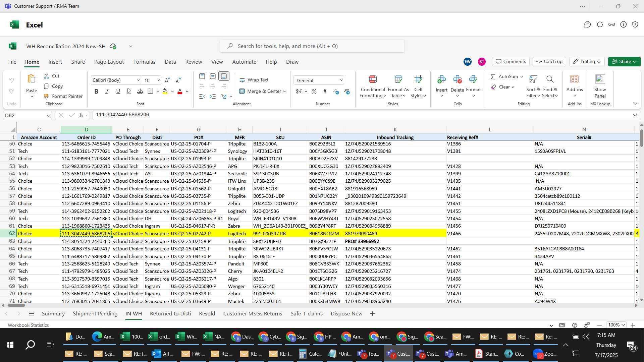Expand the Merge & Center options
This screenshot has width=644, height=362.
(284, 91)
